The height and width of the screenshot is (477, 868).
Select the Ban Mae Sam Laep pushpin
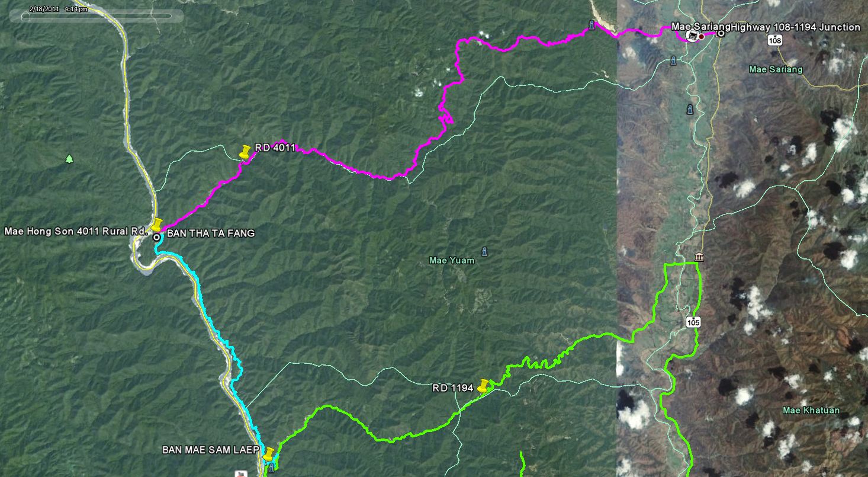(269, 454)
